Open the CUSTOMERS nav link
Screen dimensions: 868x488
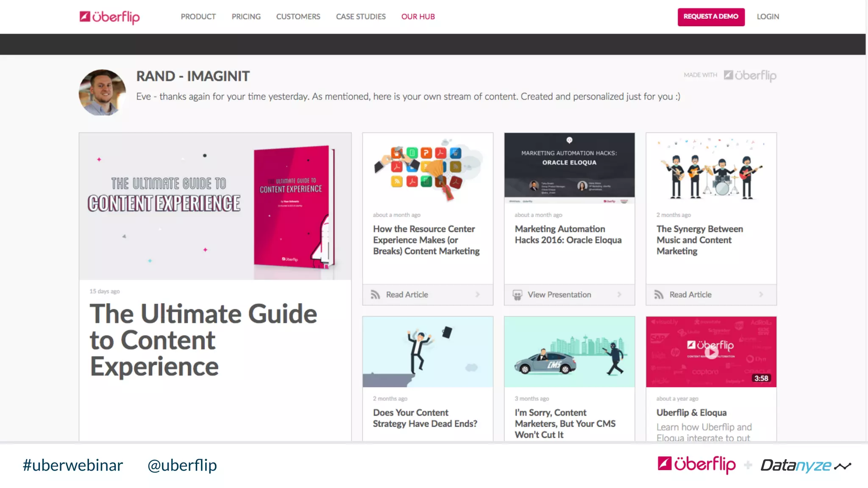pos(298,17)
